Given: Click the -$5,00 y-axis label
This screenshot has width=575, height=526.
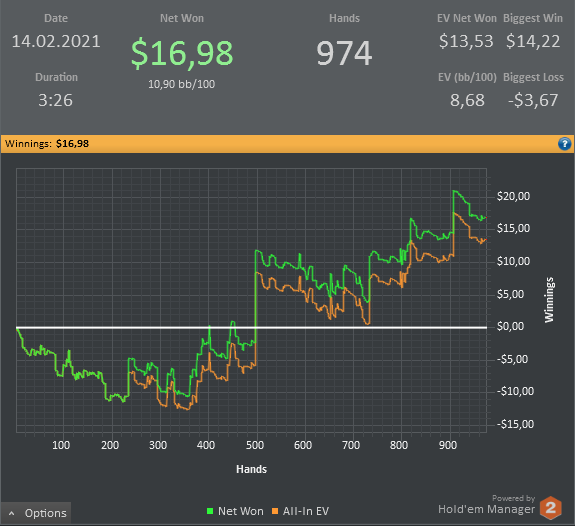Looking at the screenshot, I should 512,359.
